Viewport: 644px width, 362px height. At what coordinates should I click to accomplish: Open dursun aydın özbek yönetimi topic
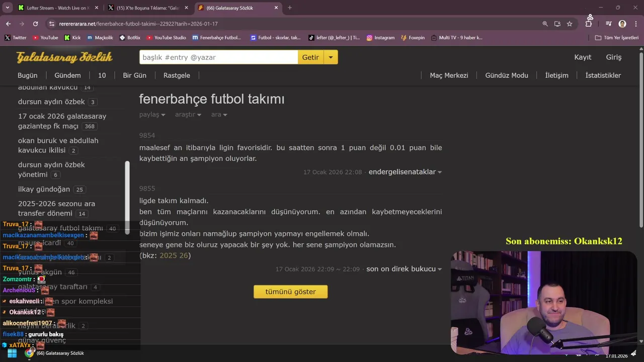[x=51, y=169]
